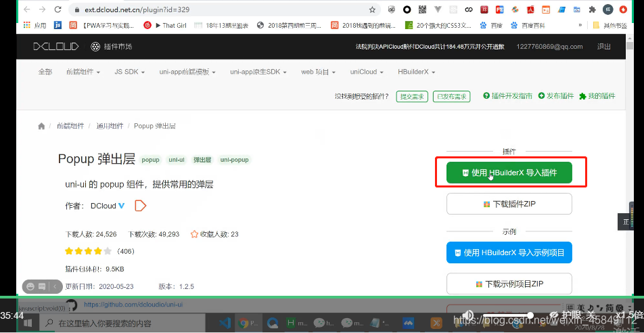Open the Vue devtools extension icon

(x=438, y=9)
